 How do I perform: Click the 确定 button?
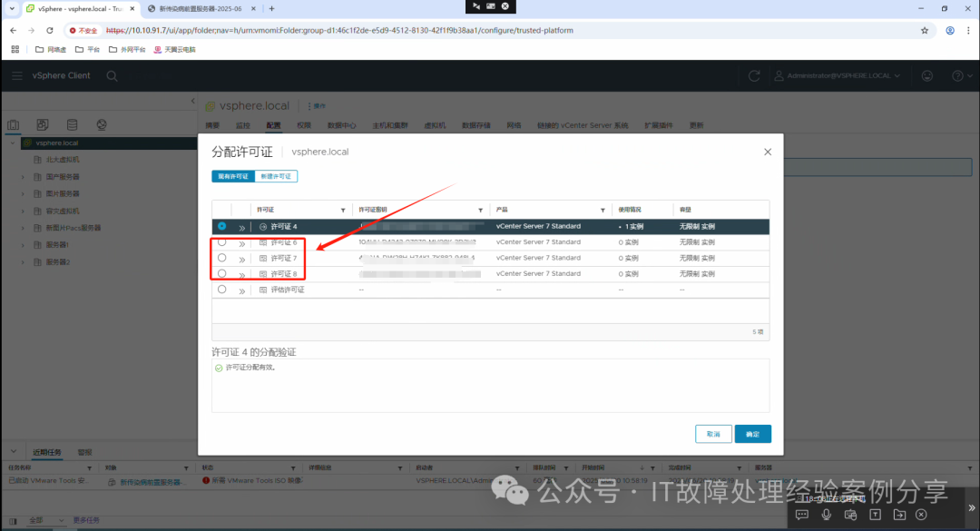point(752,434)
